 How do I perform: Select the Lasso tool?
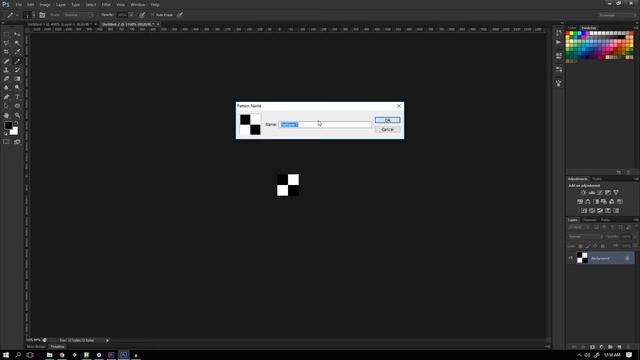6,43
